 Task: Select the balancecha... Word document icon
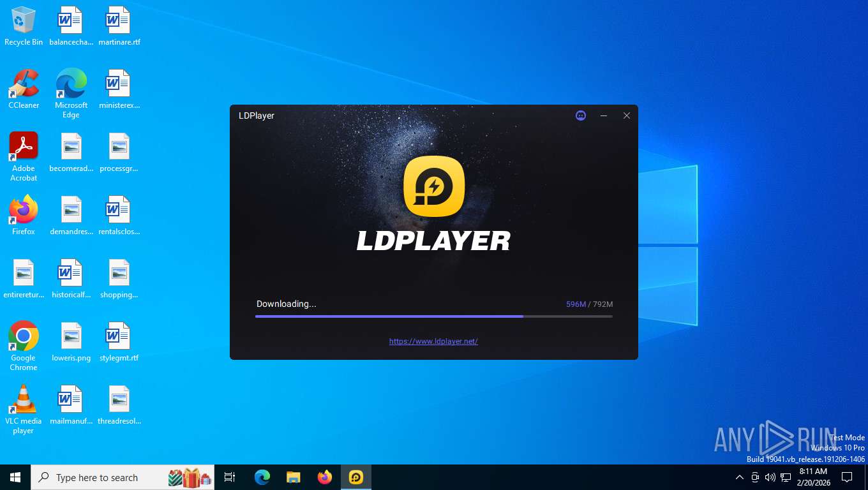tap(71, 27)
